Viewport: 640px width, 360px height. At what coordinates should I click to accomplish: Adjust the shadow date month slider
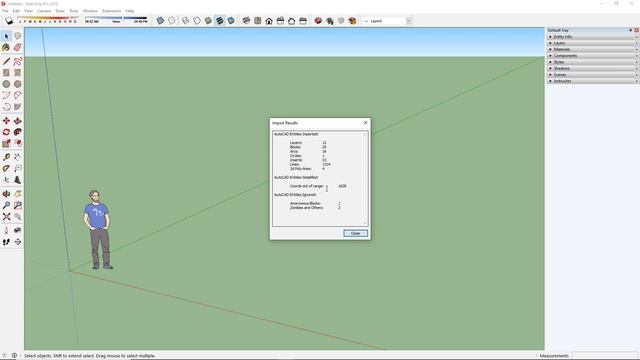[x=49, y=20]
